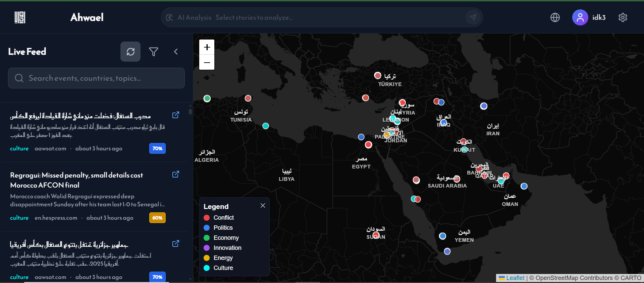Click the send arrow in AI Analysis bar
644x283 pixels.
tap(473, 17)
